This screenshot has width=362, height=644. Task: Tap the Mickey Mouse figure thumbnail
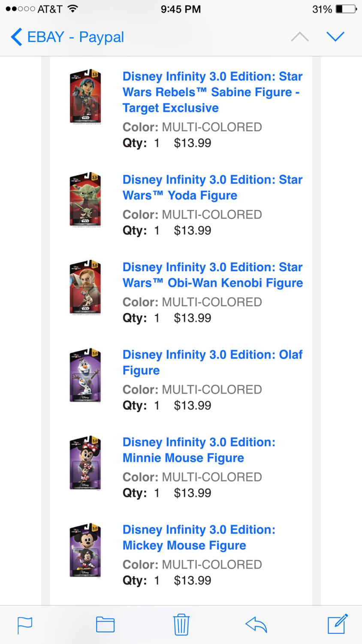[85, 550]
